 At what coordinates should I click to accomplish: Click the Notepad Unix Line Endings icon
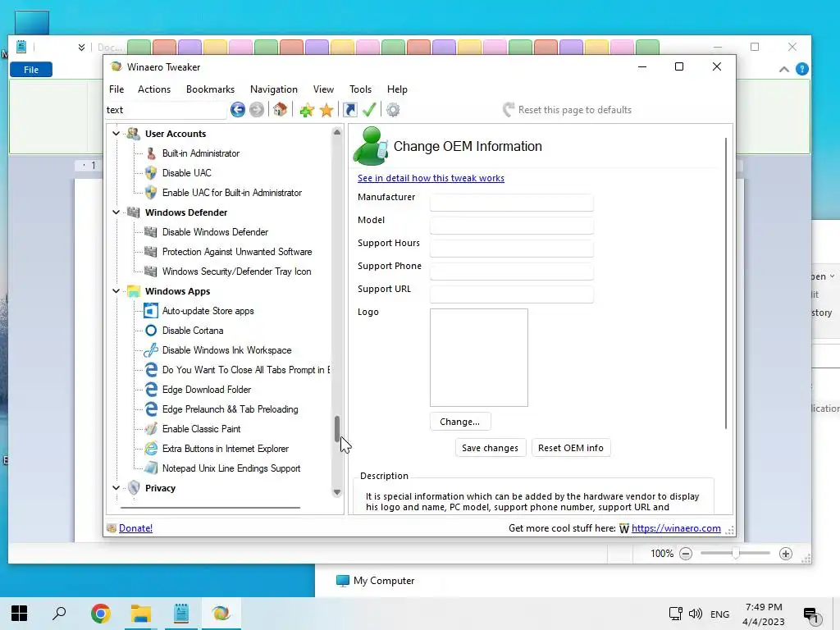(151, 468)
